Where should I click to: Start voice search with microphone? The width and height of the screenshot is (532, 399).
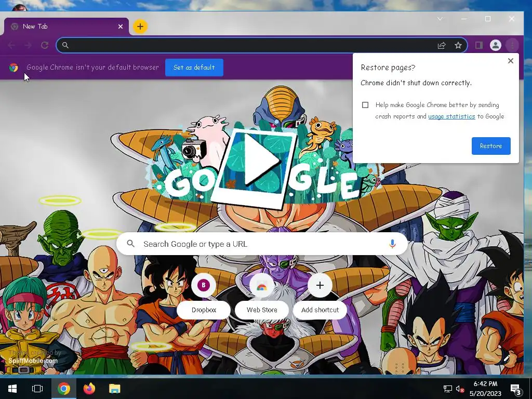(392, 244)
